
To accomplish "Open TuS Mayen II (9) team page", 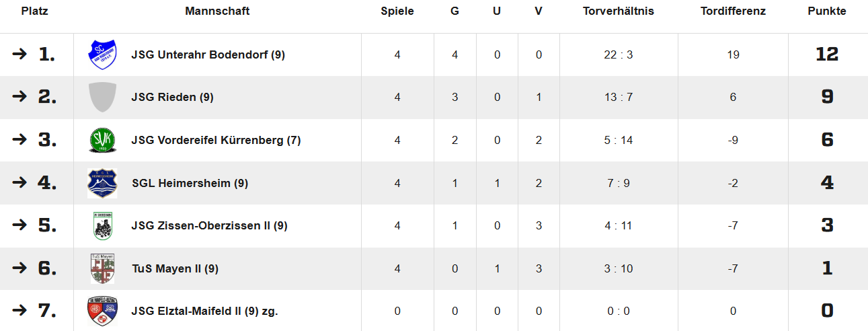I will pos(175,268).
